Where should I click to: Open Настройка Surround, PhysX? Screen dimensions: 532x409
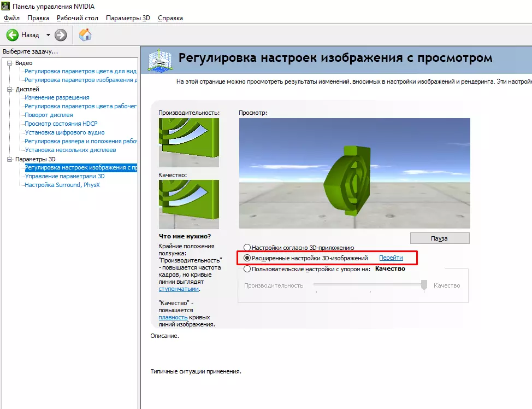click(x=62, y=185)
